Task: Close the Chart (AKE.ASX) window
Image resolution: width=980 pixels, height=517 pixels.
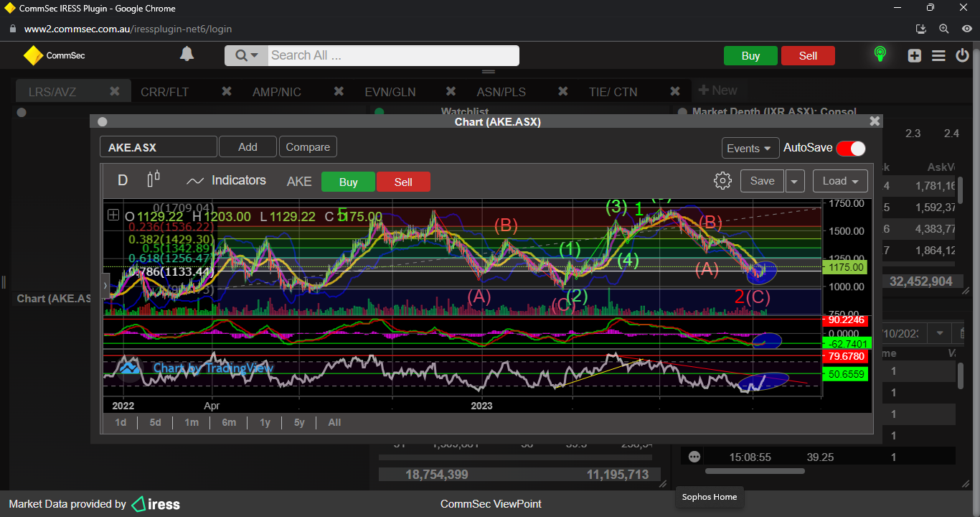Action: coord(874,121)
